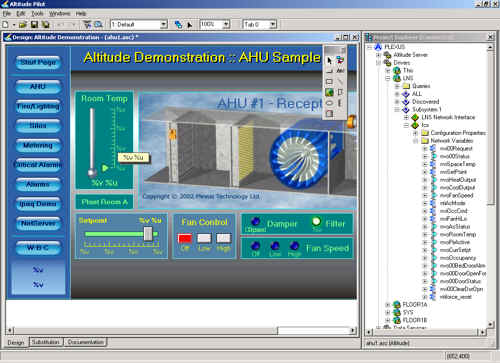Toggle the Fan Control High button
Viewport: 500px width, 363px height.
click(x=223, y=238)
